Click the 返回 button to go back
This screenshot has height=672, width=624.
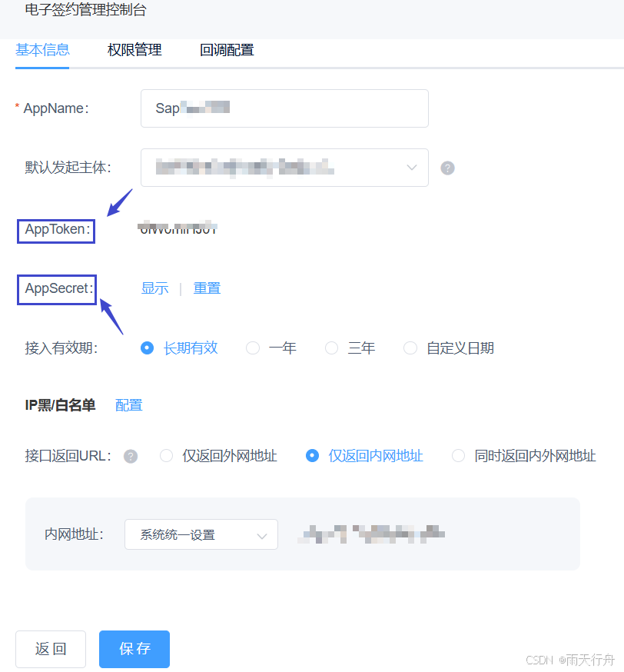pyautogui.click(x=50, y=649)
